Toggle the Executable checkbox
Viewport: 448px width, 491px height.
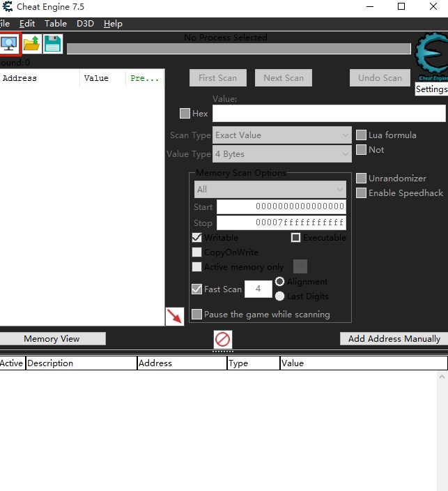click(x=295, y=237)
